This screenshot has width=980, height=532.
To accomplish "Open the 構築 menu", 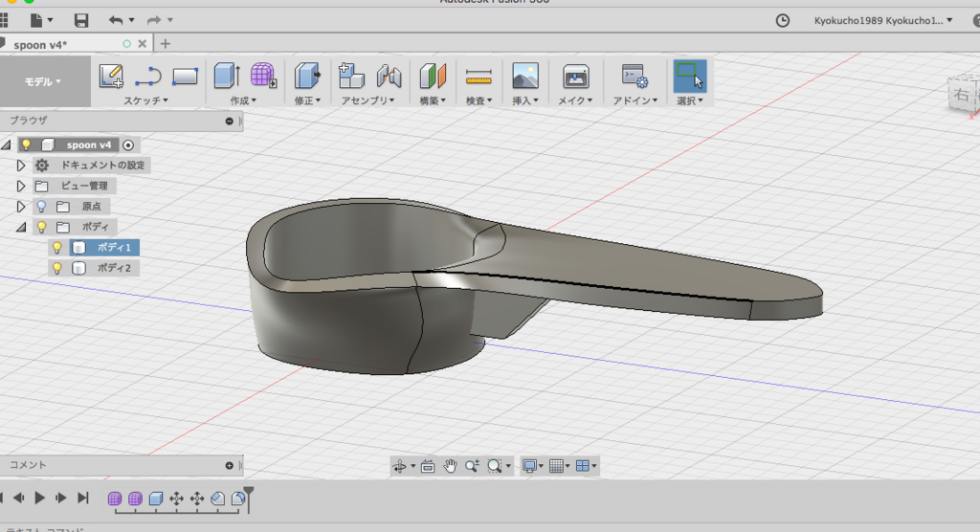I will [x=433, y=100].
